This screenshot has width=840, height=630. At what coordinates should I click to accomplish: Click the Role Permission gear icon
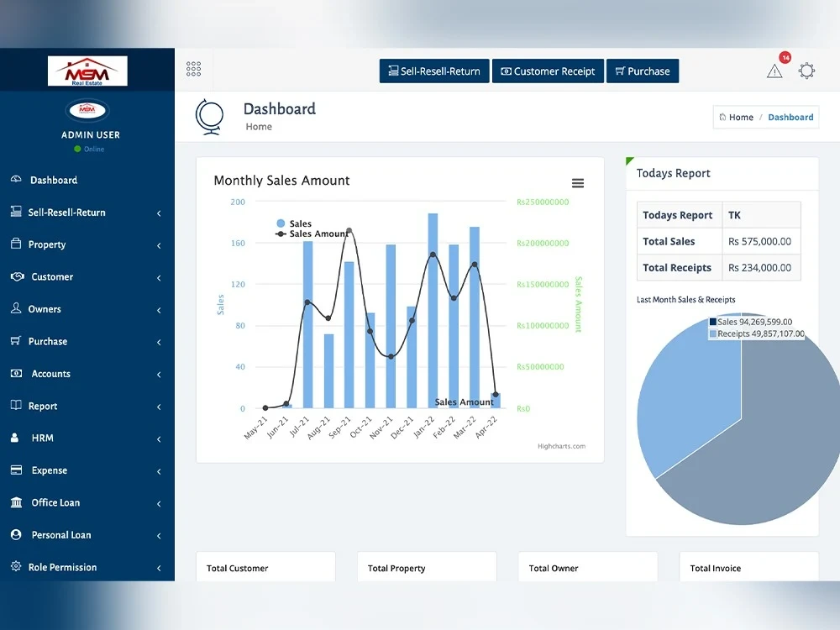click(x=16, y=566)
